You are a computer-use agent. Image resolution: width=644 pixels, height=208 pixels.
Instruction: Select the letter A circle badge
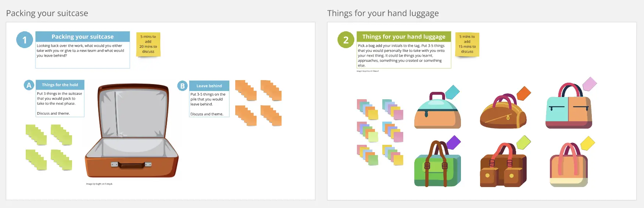tap(29, 85)
